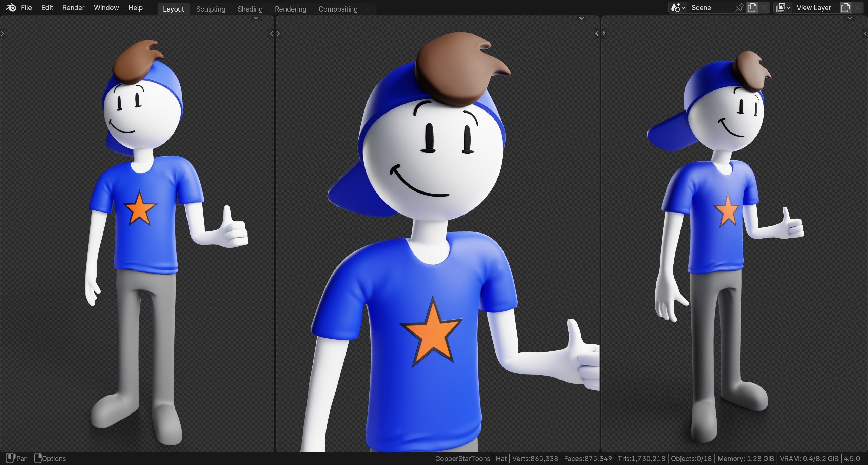868x465 pixels.
Task: Expand the right viewport's header chevron
Action: (x=849, y=18)
